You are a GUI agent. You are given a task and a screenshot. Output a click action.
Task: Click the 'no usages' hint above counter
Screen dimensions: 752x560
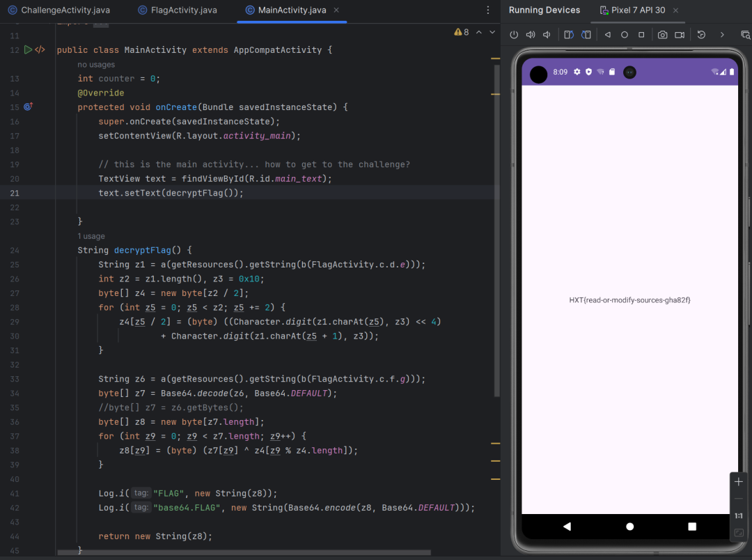[x=96, y=64]
